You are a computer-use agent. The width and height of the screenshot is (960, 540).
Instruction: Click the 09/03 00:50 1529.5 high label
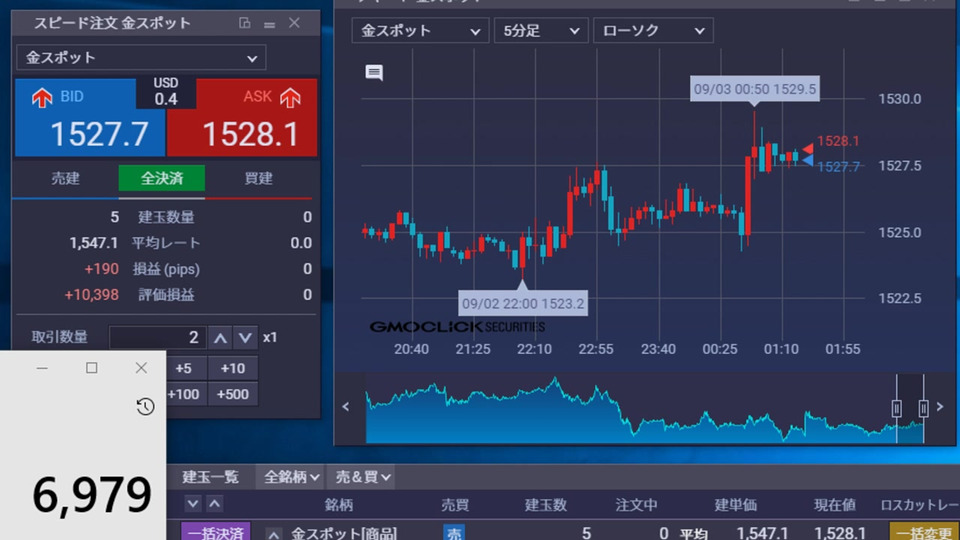[x=754, y=89]
